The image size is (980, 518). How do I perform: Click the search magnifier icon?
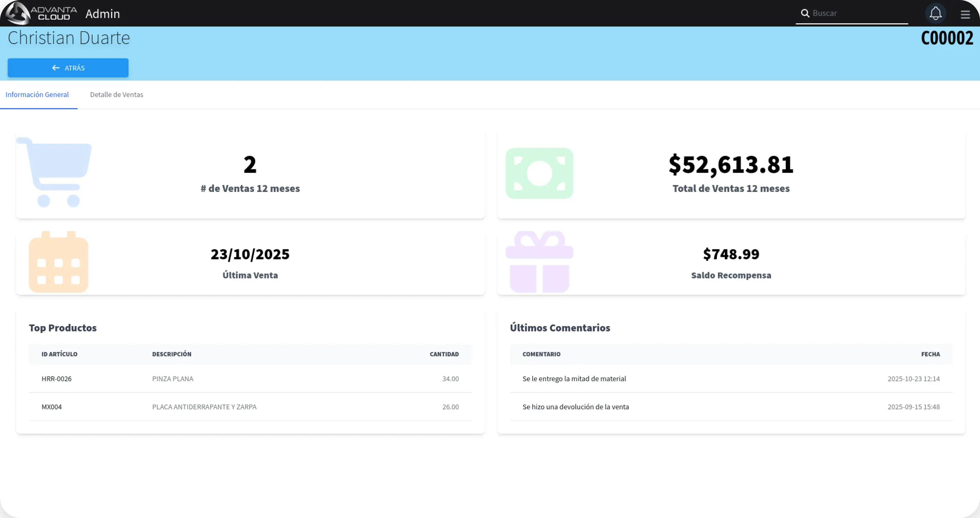[x=805, y=13]
